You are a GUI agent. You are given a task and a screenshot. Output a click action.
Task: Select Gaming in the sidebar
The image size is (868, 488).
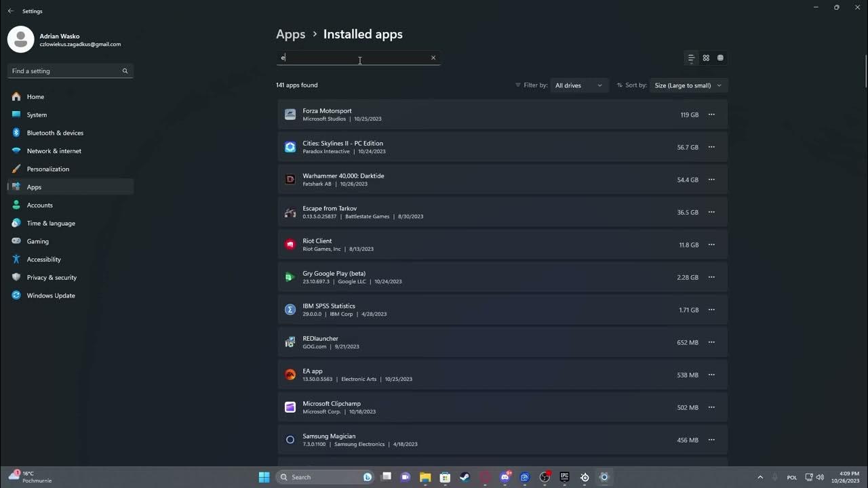pyautogui.click(x=71, y=241)
